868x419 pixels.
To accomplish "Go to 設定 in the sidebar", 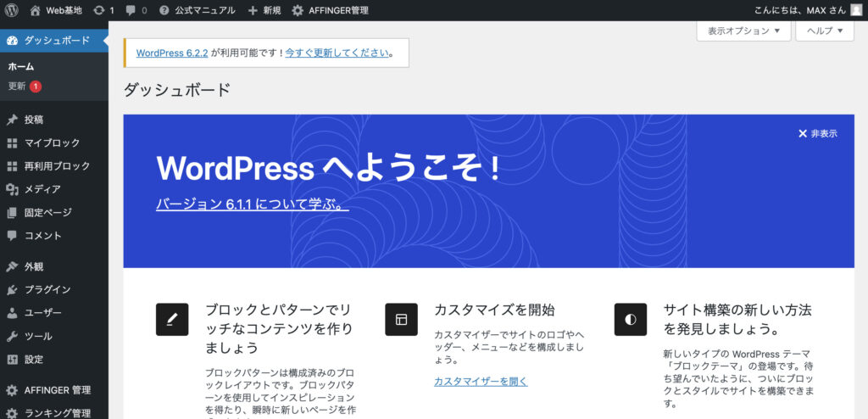I will pyautogui.click(x=34, y=359).
